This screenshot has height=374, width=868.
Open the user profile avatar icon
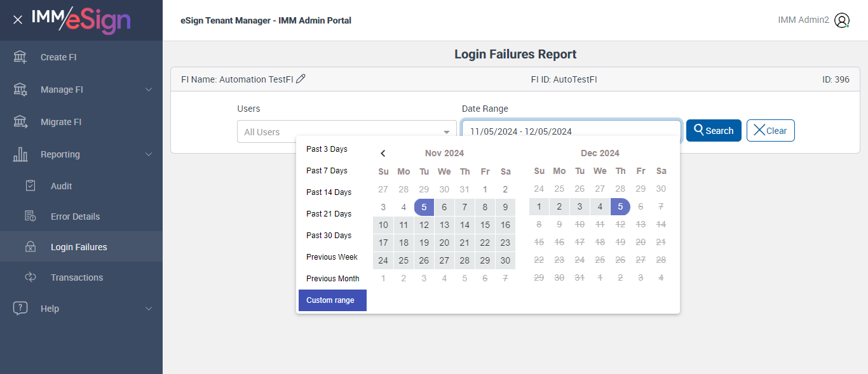tap(842, 20)
